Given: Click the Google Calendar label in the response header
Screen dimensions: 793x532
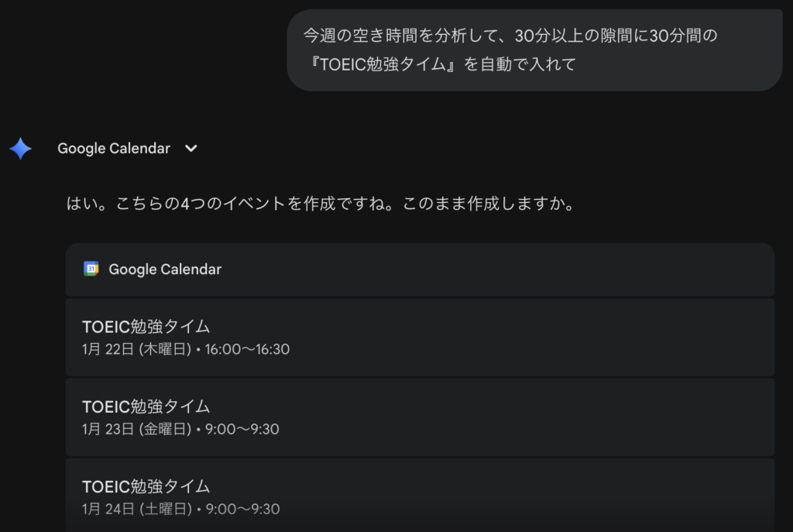Looking at the screenshot, I should point(114,148).
